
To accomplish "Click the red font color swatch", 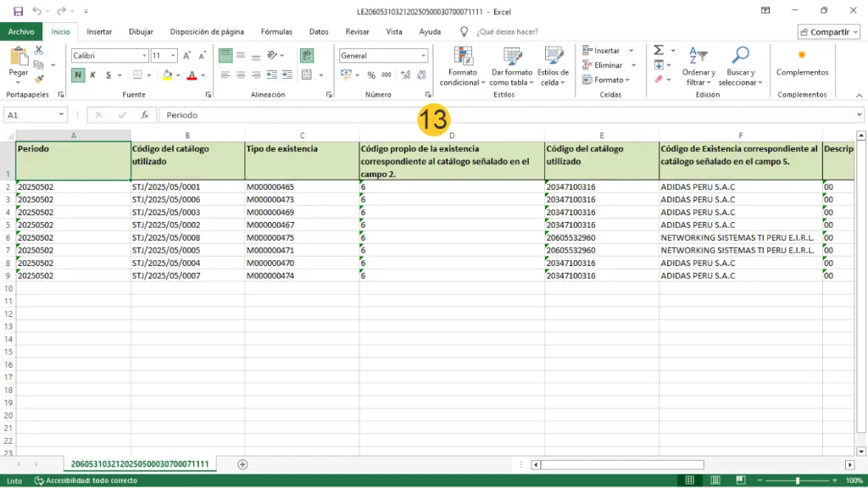I will tap(191, 75).
